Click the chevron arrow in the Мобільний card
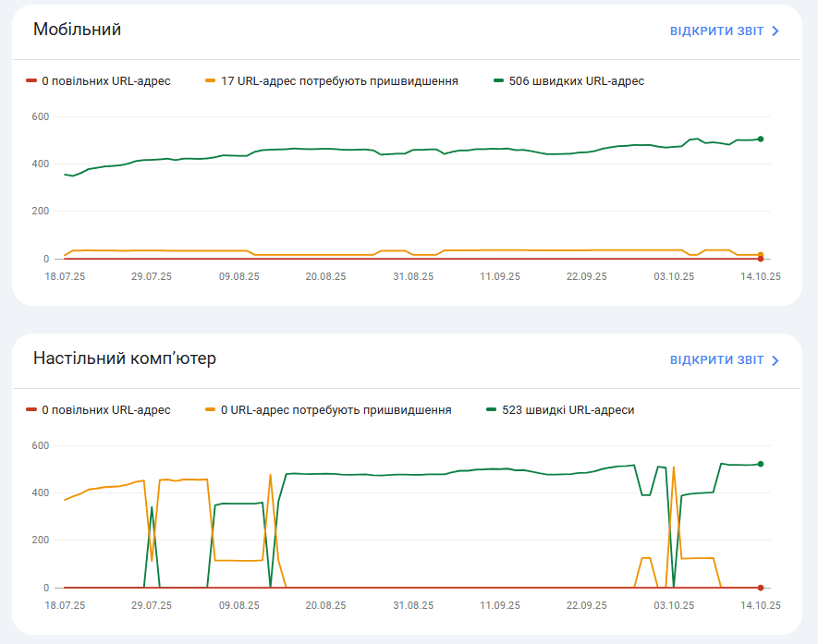The height and width of the screenshot is (644, 818). point(775,31)
